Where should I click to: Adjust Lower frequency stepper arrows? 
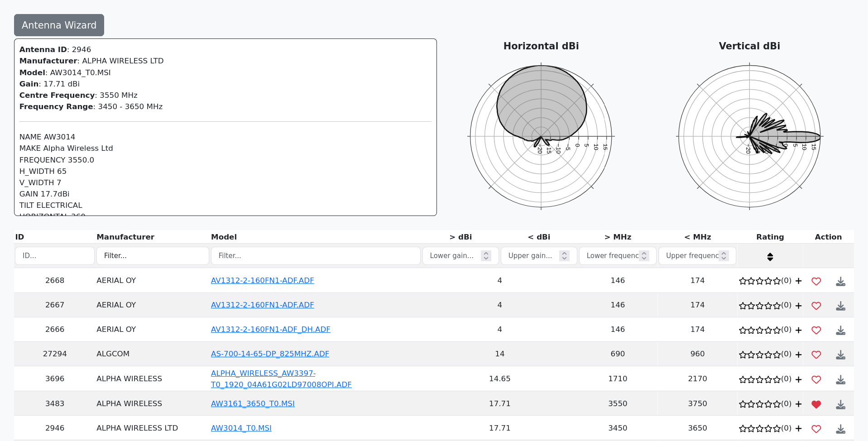click(x=644, y=256)
